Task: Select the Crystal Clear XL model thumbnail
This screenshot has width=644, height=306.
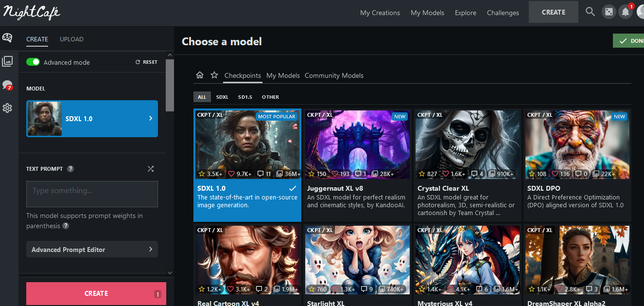Action: click(x=467, y=144)
